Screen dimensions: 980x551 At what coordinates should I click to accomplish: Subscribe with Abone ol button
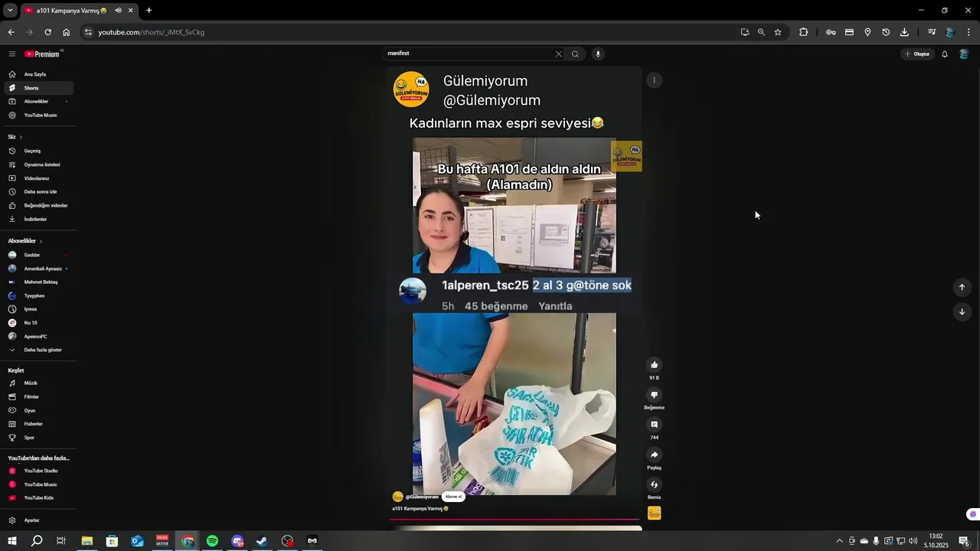453,497
